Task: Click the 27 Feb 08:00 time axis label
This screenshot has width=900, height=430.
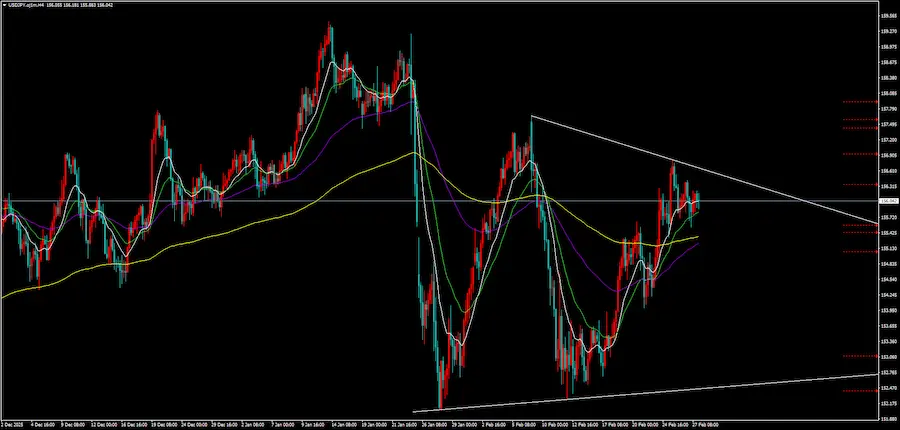Action: click(706, 424)
